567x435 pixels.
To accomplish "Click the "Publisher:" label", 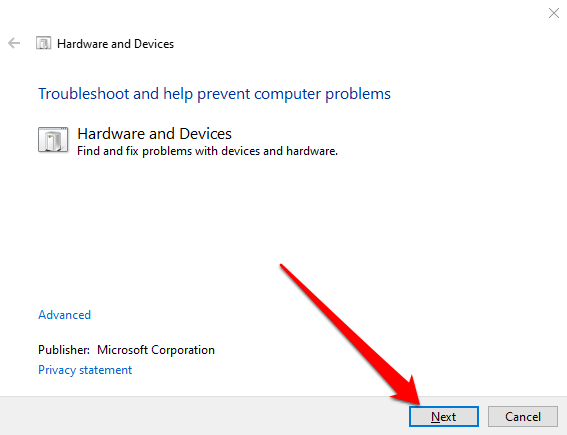I will pos(64,350).
